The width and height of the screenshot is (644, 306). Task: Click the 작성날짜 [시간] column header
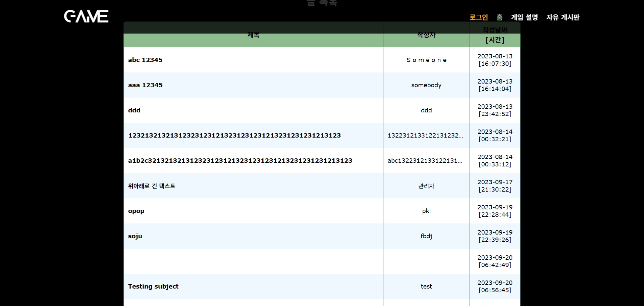(x=495, y=35)
